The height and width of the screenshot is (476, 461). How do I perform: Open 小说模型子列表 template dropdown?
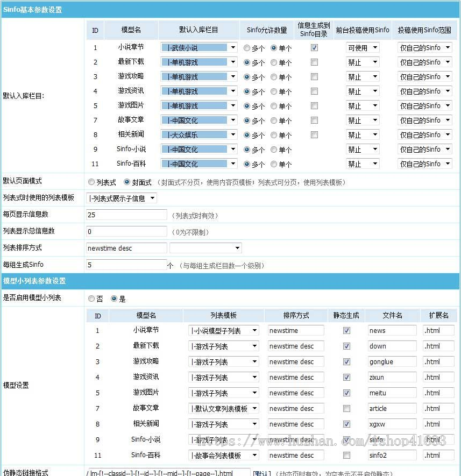(x=224, y=330)
